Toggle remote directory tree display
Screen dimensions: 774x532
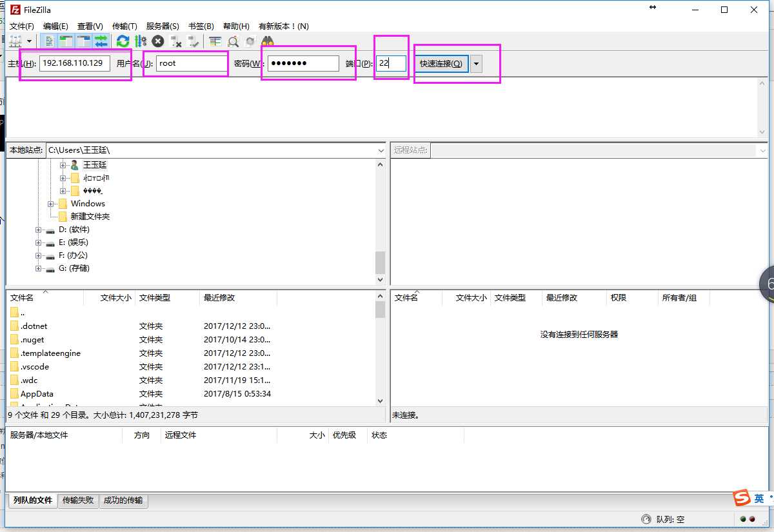(84, 41)
